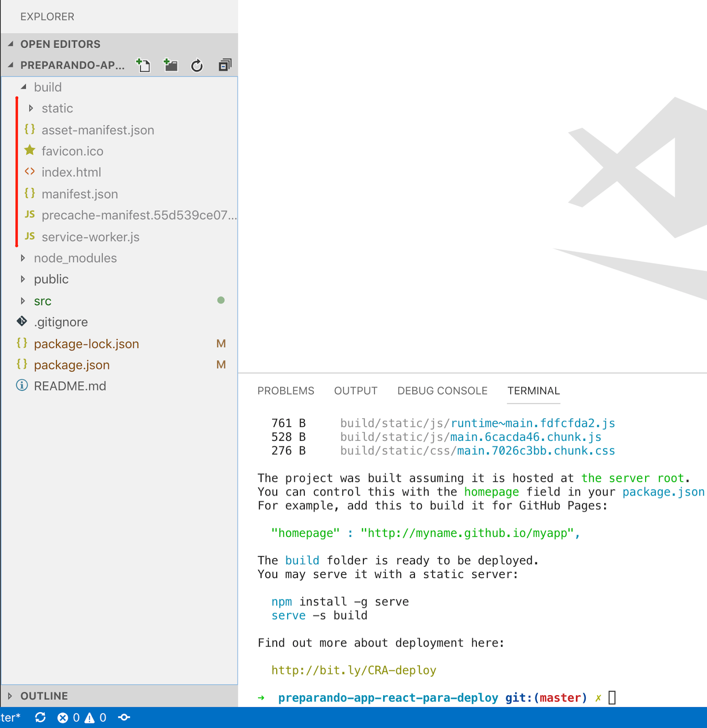Click preparando-app-react-para-deploy prompt text
The width and height of the screenshot is (707, 728).
coord(388,698)
